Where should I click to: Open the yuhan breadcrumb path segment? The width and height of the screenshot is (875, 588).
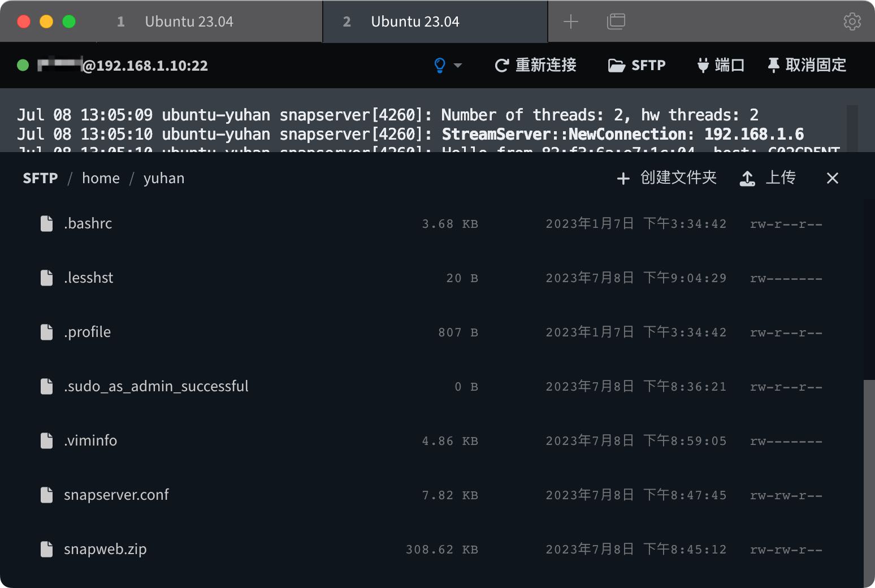[x=163, y=178]
